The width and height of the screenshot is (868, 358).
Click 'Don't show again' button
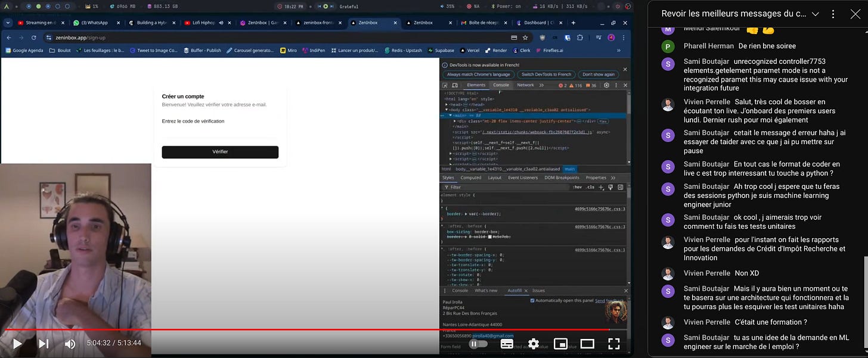click(599, 74)
